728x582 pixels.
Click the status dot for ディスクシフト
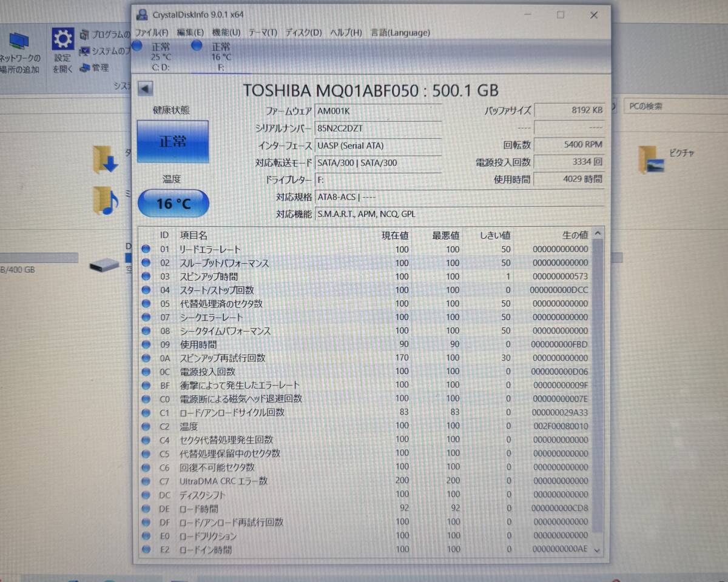tap(146, 495)
